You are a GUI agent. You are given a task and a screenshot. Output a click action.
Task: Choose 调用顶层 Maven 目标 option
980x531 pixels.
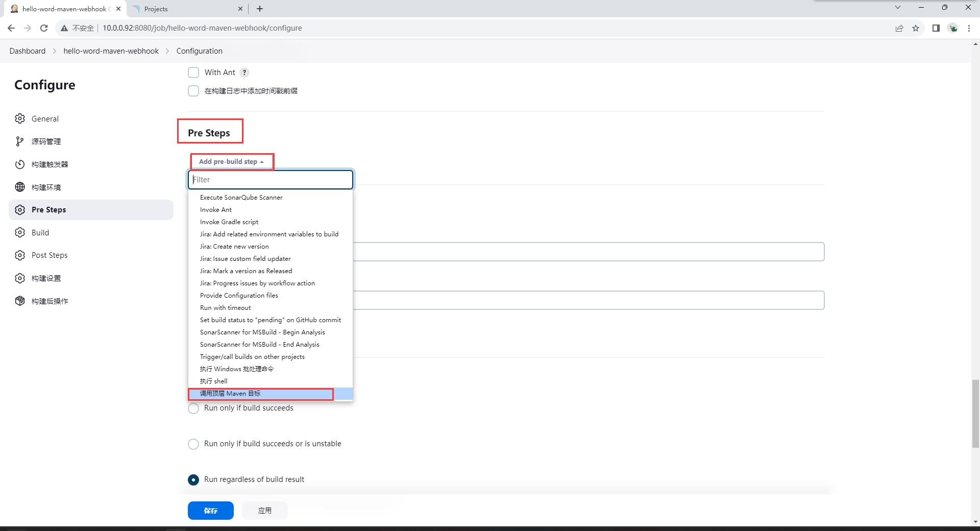click(x=271, y=394)
